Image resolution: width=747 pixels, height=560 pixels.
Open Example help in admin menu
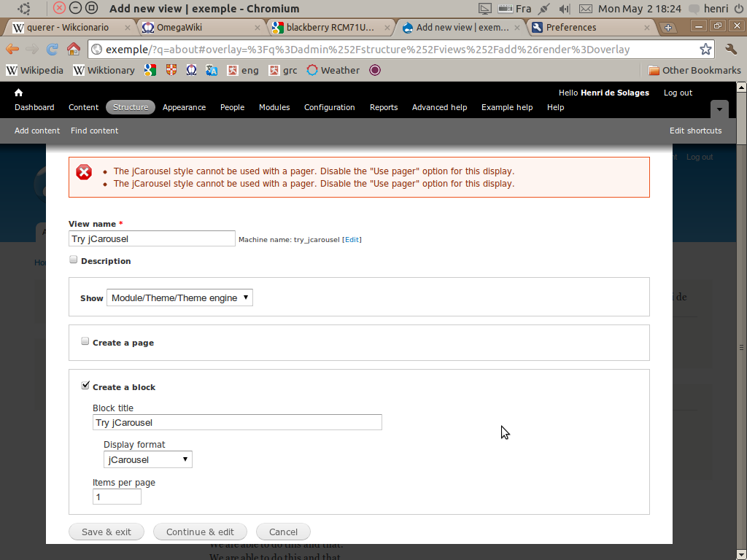click(507, 107)
